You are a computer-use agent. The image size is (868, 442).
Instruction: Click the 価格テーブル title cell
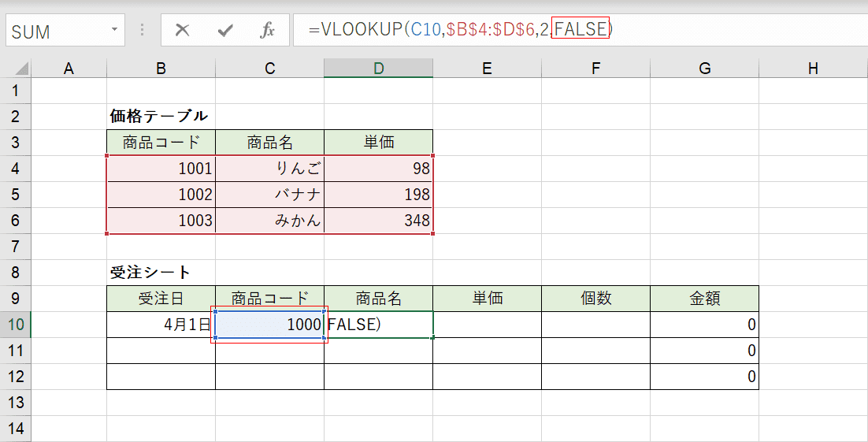pos(161,117)
